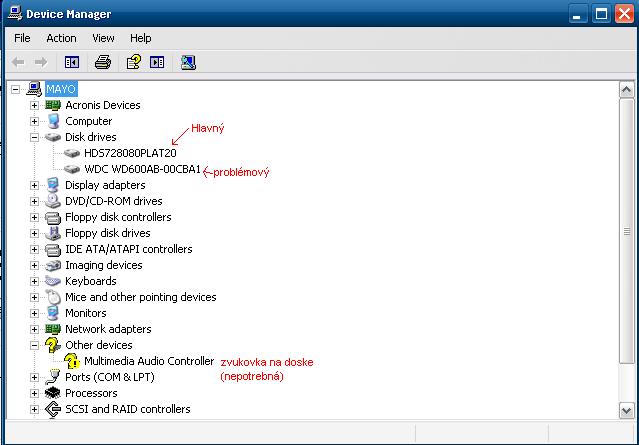Select the WDC WD600AB-00CBA1 disk entry
The image size is (639, 445).
click(x=142, y=169)
